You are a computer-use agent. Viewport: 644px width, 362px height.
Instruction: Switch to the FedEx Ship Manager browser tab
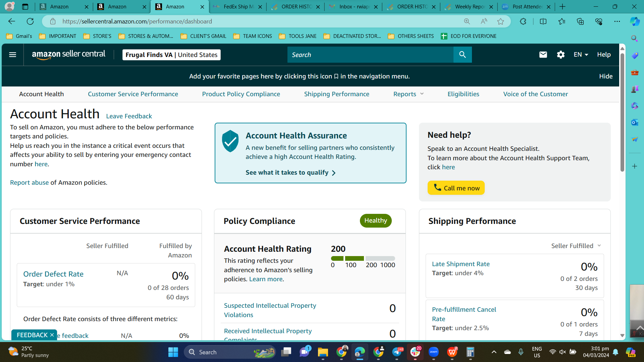tap(238, 7)
